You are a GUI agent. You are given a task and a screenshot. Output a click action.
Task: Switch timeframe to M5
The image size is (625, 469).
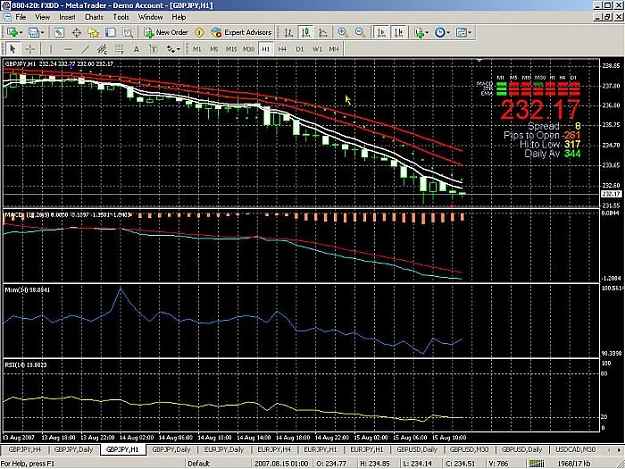tap(214, 49)
